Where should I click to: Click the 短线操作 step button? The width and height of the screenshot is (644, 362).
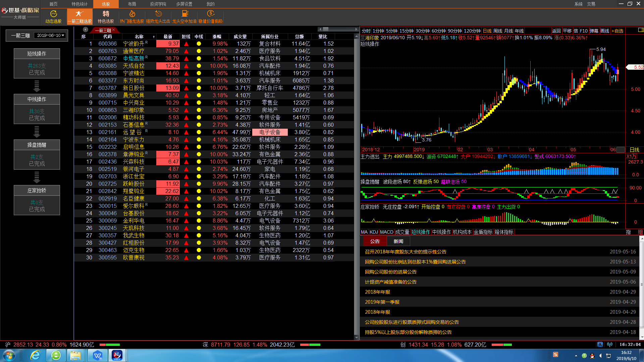[x=37, y=54]
